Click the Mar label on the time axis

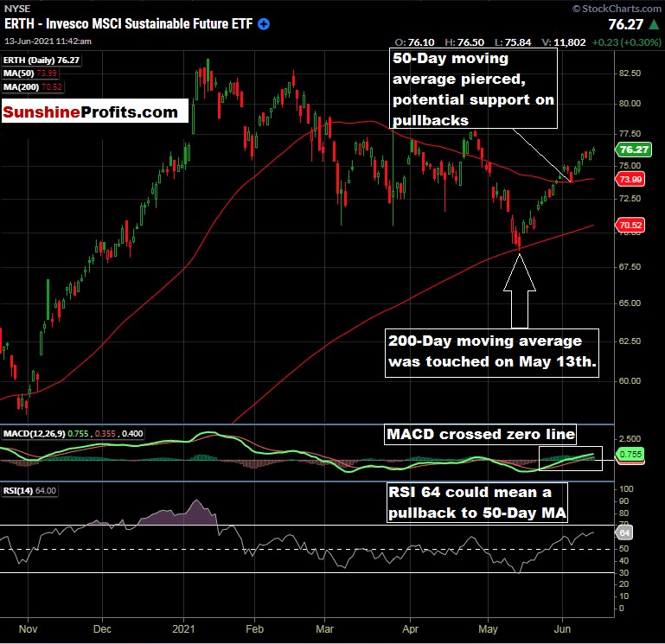pyautogui.click(x=324, y=628)
